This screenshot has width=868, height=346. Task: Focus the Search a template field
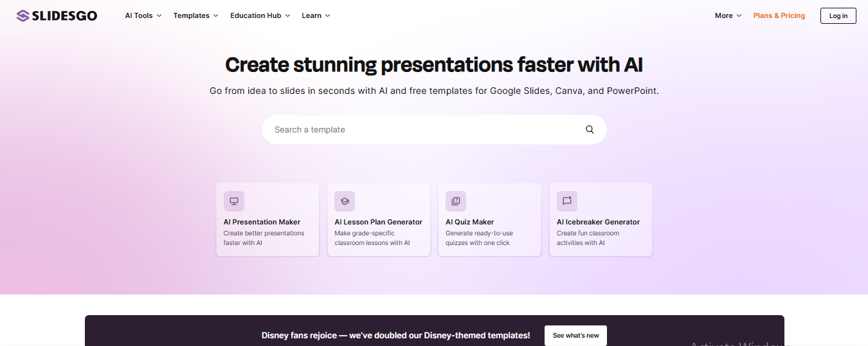(434, 129)
